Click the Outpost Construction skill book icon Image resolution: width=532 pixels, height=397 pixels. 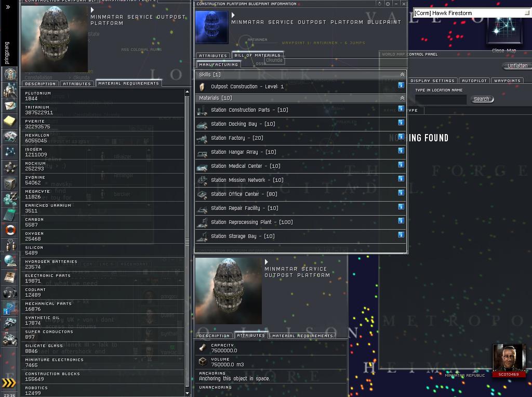(202, 87)
